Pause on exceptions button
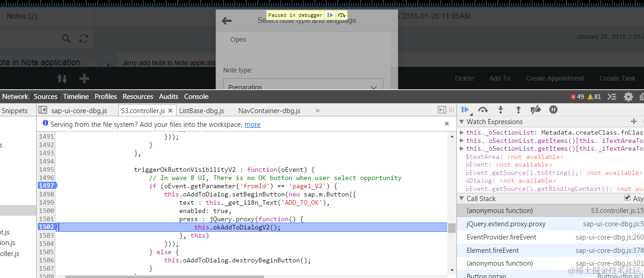644x278 pixels. [x=553, y=110]
